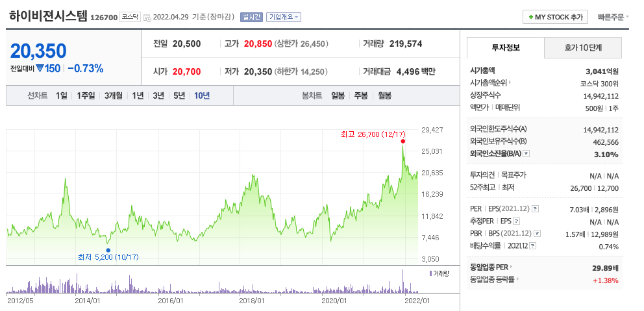644x311 pixels.
Task: Select the 1년 line chart range
Action: click(x=138, y=96)
